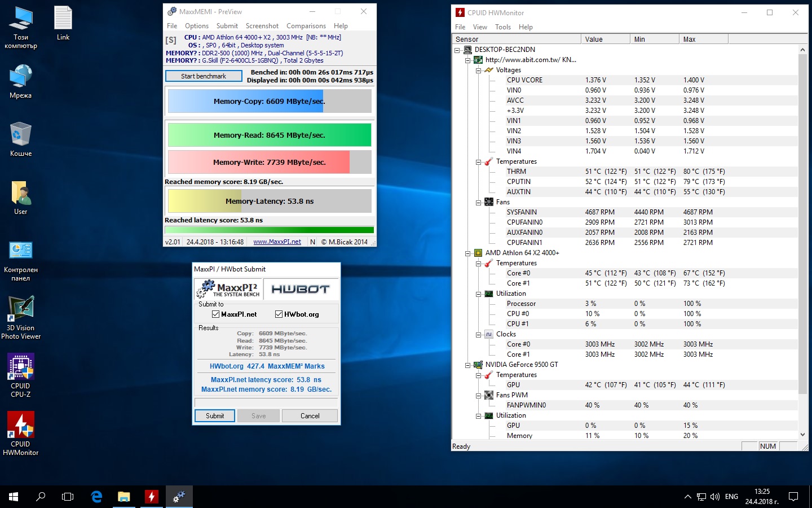Click the MaxxPI² logo in submit dialog

228,289
